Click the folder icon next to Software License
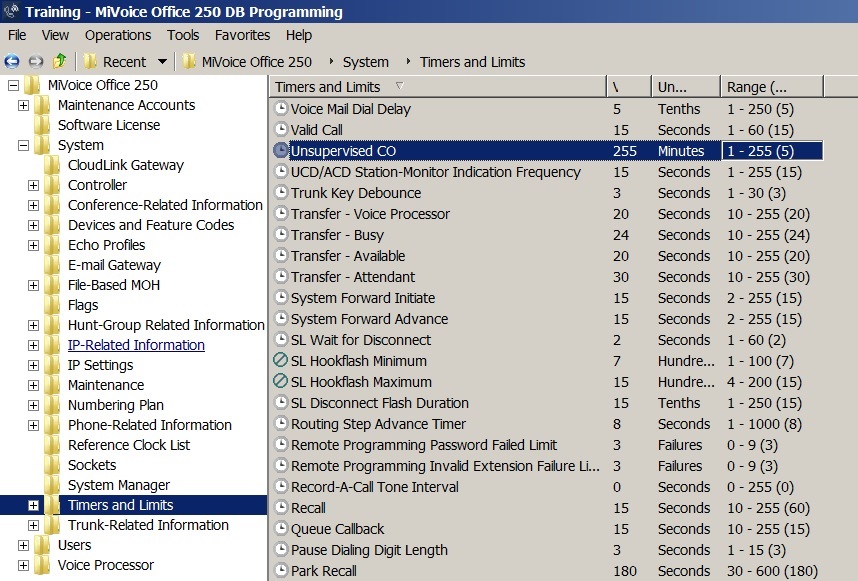The width and height of the screenshot is (858, 581). coord(43,125)
